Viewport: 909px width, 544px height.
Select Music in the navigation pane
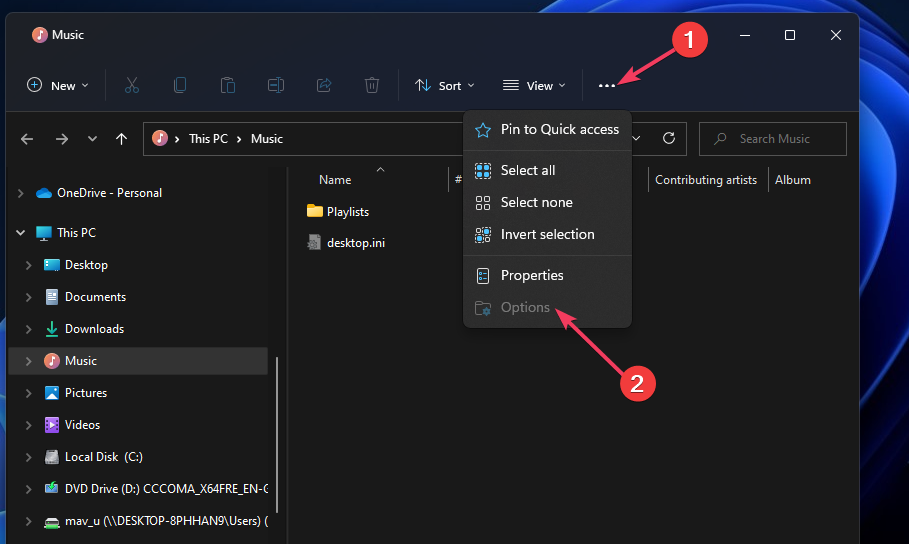point(139,361)
